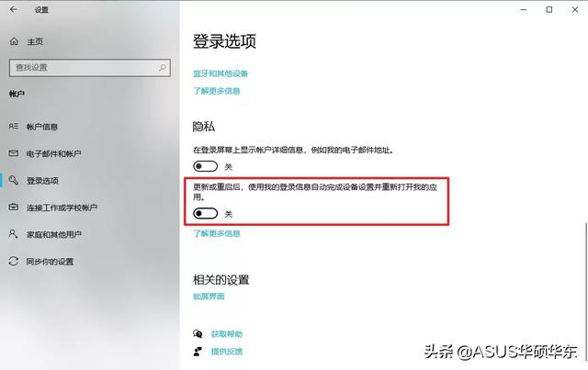Open 获取帮助 link
The image size is (588, 370).
227,333
